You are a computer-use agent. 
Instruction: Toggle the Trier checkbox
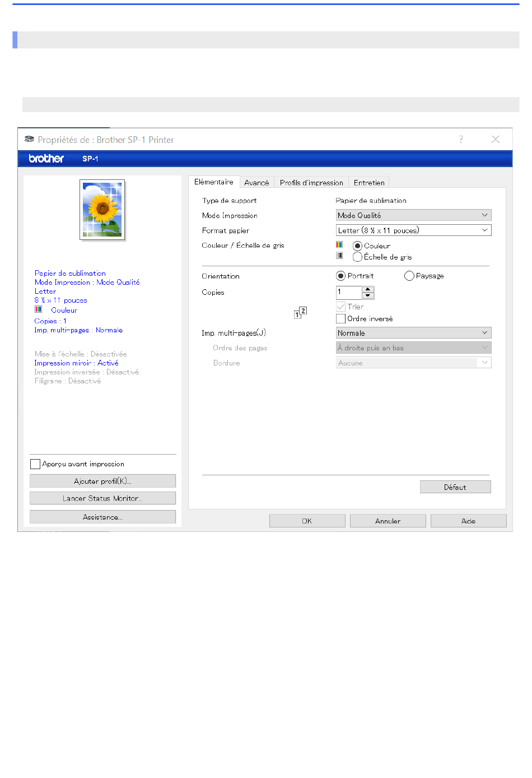tap(340, 307)
